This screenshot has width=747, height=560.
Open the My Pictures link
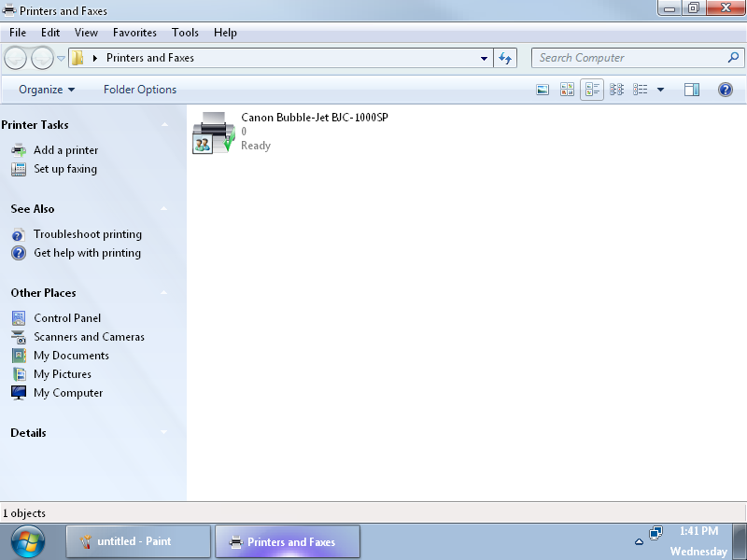pyautogui.click(x=63, y=374)
